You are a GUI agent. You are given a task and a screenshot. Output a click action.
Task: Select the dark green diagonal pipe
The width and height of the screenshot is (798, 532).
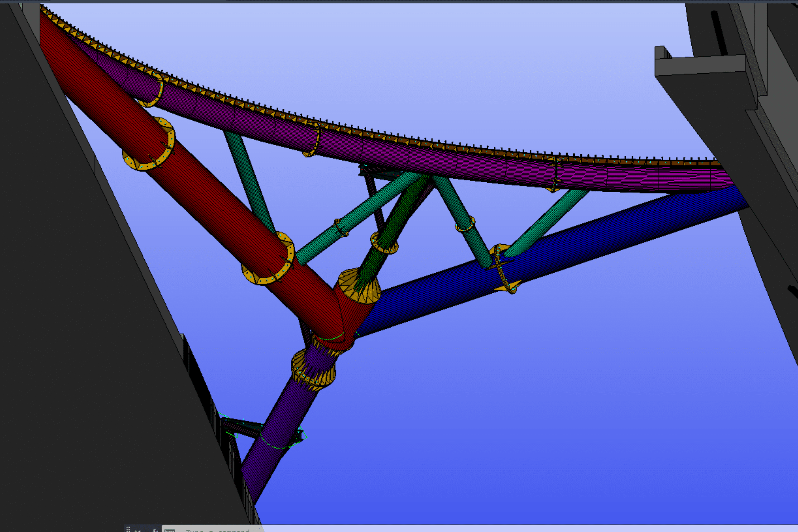pyautogui.click(x=400, y=217)
